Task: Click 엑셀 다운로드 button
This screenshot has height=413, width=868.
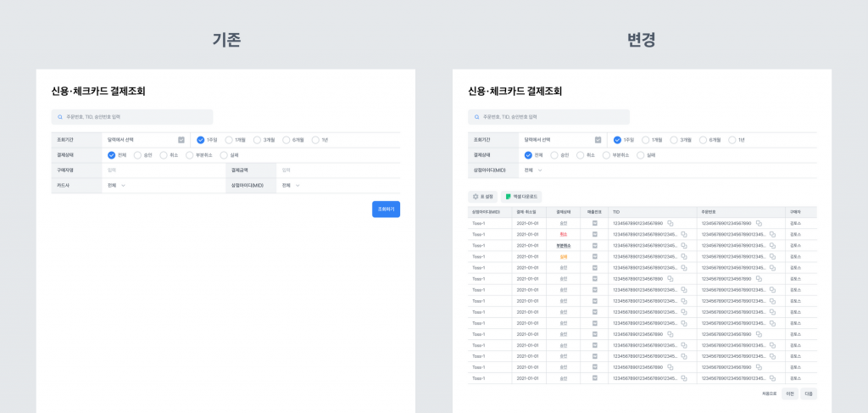Action: pyautogui.click(x=521, y=197)
